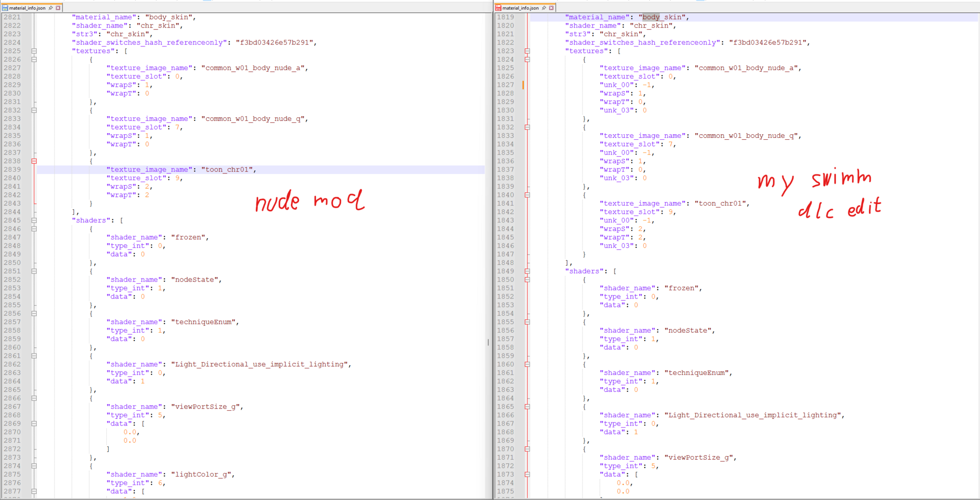Viewport: 980px width, 500px height.
Task: Collapse the fold marker at line 2832
Action: coord(34,110)
